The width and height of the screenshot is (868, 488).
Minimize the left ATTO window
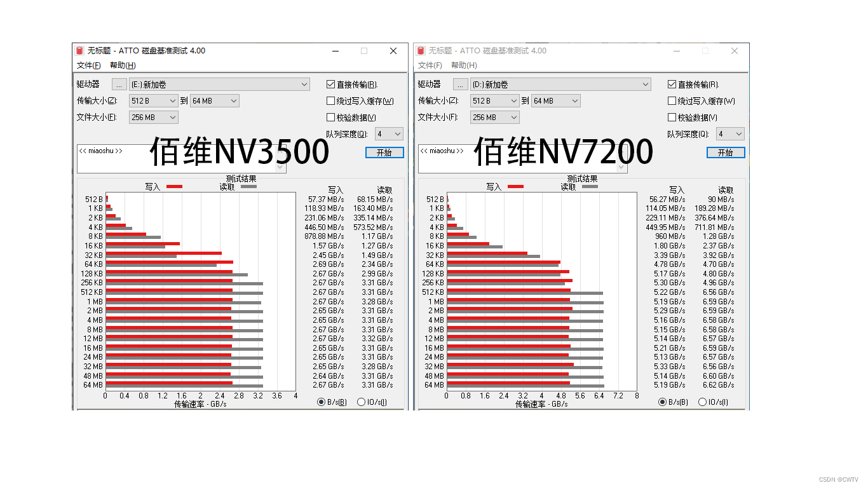(x=335, y=51)
